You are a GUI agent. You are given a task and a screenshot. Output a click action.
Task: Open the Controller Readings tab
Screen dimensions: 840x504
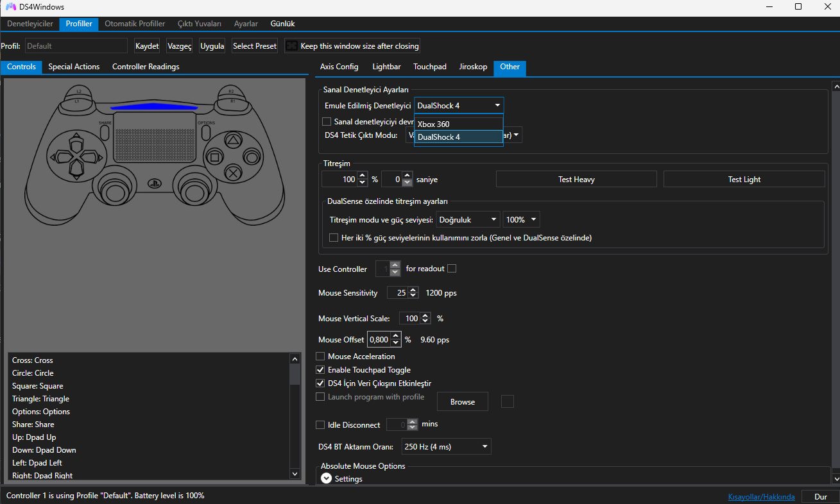click(x=146, y=67)
